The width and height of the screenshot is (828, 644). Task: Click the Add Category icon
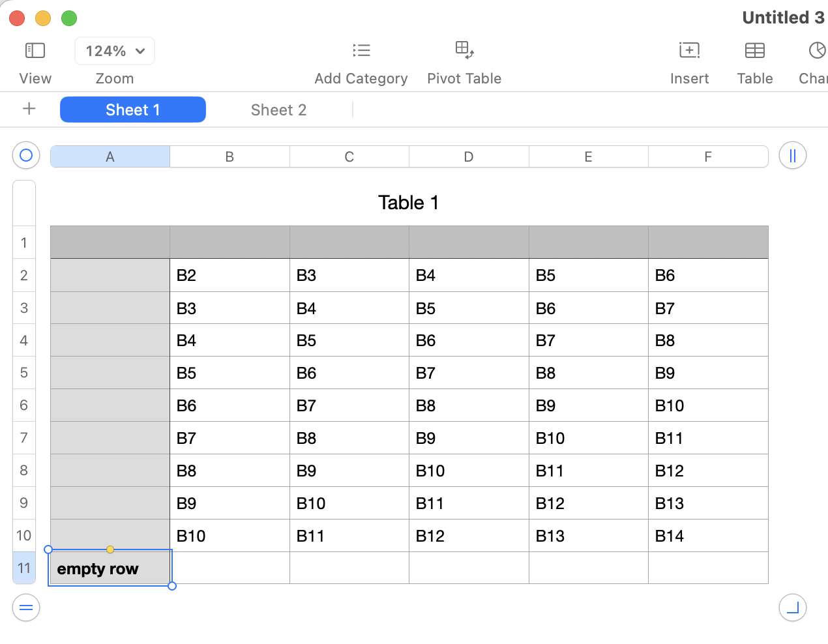click(361, 51)
